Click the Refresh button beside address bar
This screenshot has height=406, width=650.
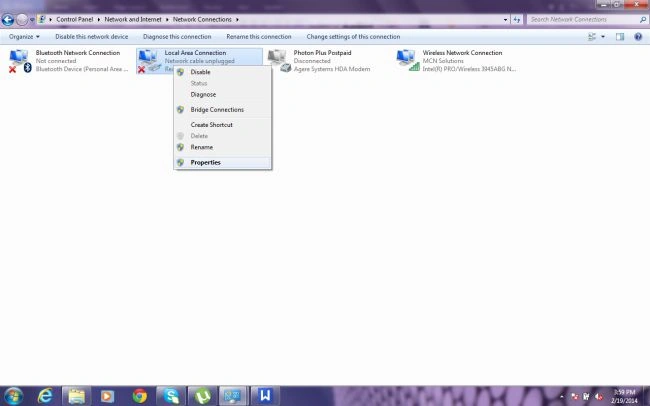click(x=517, y=19)
